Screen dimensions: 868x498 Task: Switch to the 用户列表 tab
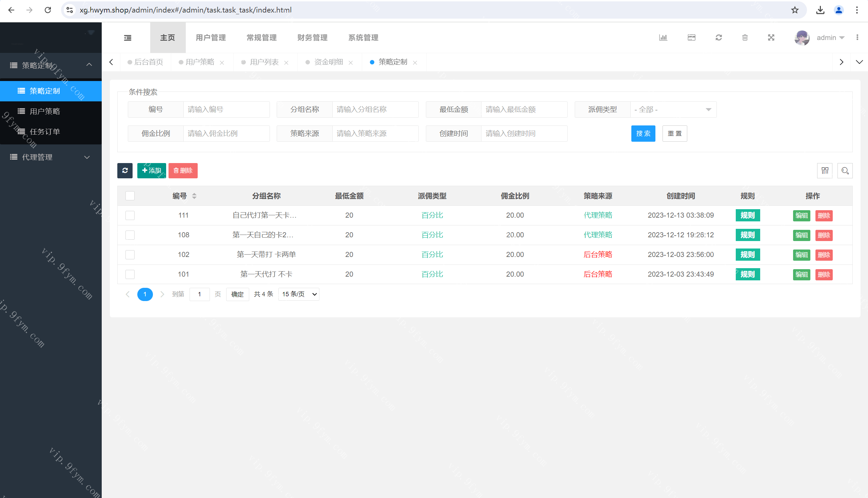264,62
